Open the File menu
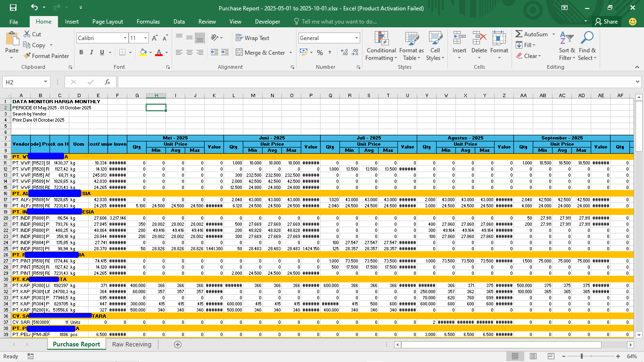644x362 pixels. pos(14,22)
